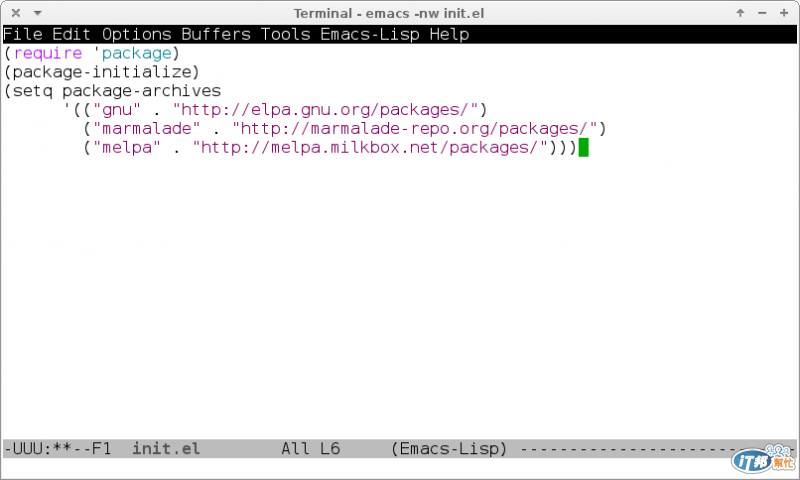Click the terminal window menu dropdown arrow
The height and width of the screenshot is (480, 800).
(37, 13)
